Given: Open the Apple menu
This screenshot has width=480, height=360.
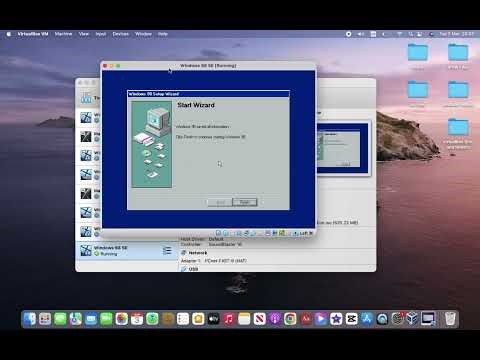Looking at the screenshot, I should tap(9, 34).
